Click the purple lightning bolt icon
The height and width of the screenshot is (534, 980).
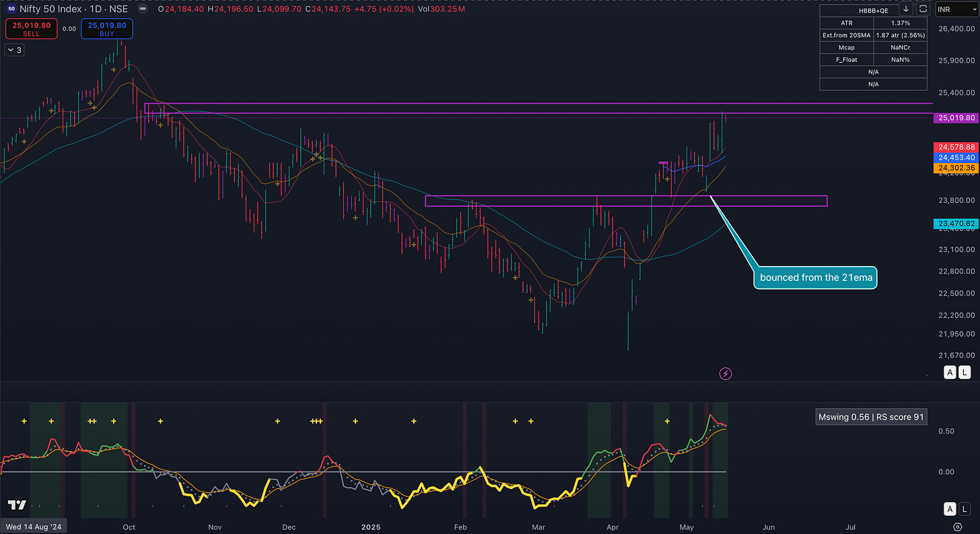point(726,373)
